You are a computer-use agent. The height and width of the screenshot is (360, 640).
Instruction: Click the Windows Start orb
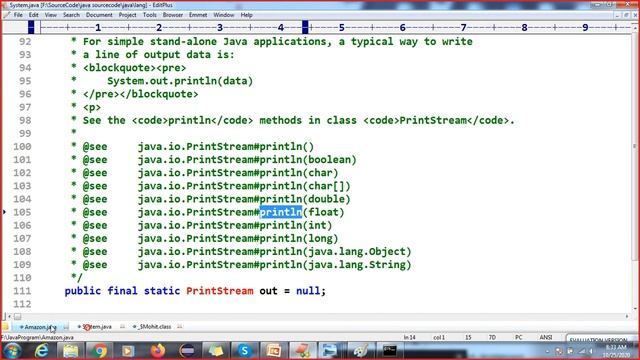coord(12,351)
